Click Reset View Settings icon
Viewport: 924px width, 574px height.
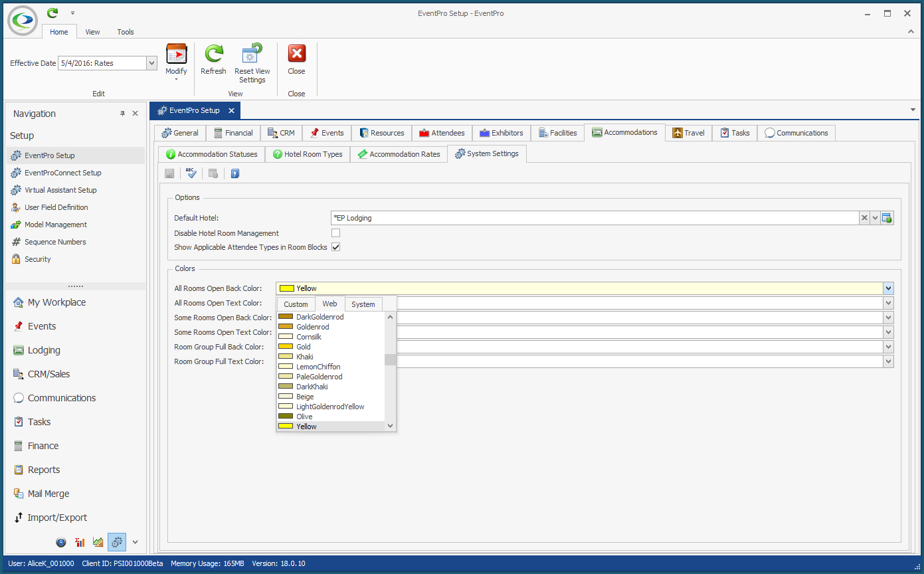click(252, 54)
